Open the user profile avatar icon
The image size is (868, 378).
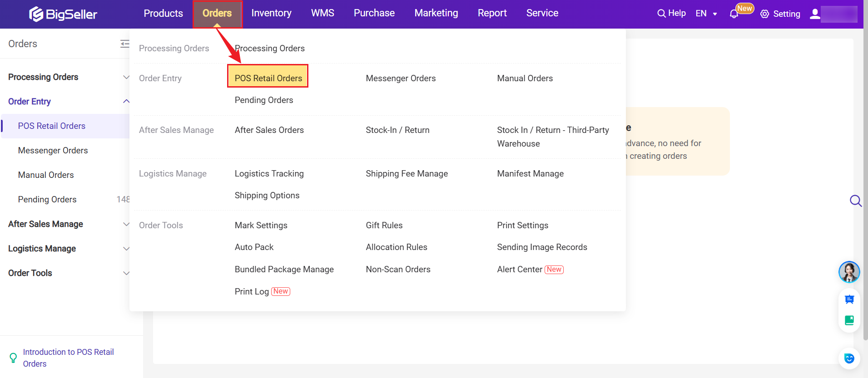click(815, 14)
